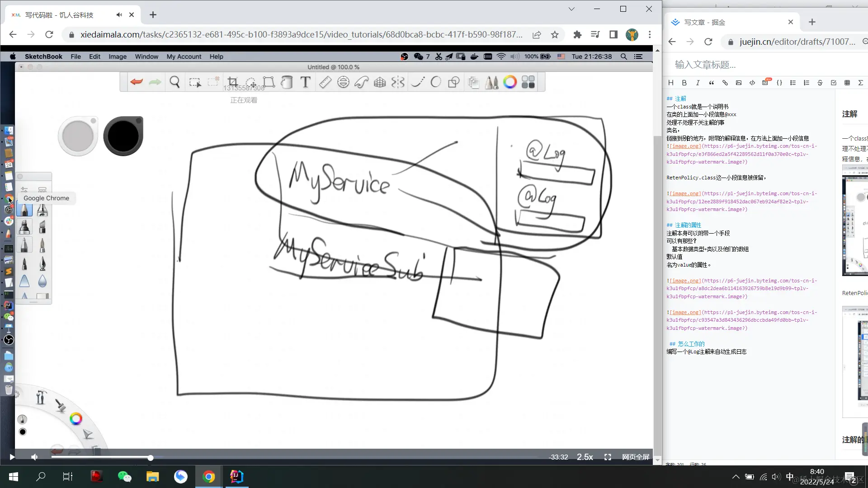Insert table using Juejin toolbar grid icon
The image size is (868, 488).
[847, 83]
